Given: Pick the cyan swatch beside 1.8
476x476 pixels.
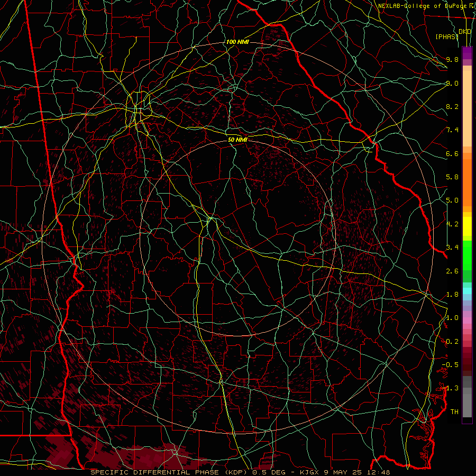Looking at the screenshot, I should [x=467, y=291].
